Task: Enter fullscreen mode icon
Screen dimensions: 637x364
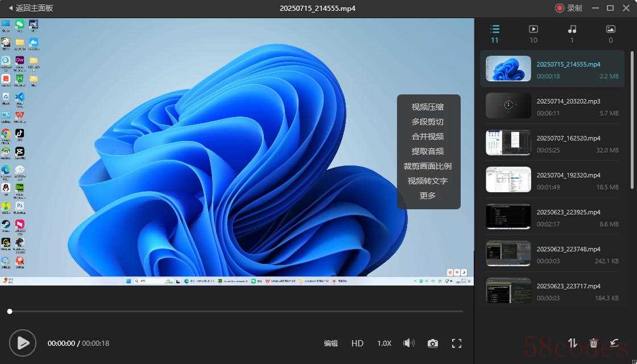Action: (x=457, y=344)
